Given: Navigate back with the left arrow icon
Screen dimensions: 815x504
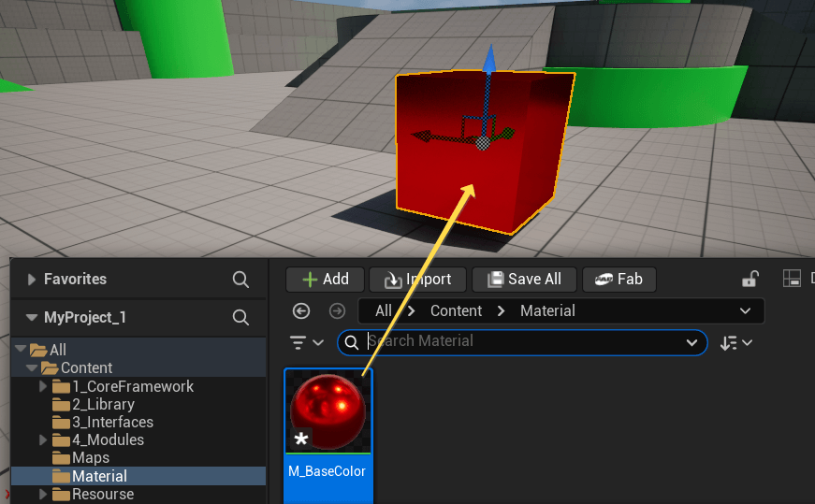Looking at the screenshot, I should (x=301, y=310).
